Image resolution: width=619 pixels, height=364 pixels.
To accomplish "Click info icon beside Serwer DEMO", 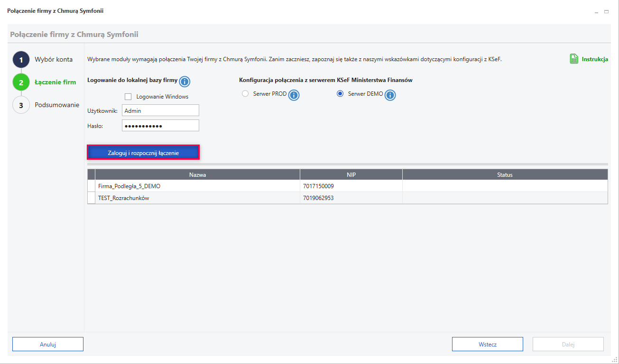I will (390, 95).
